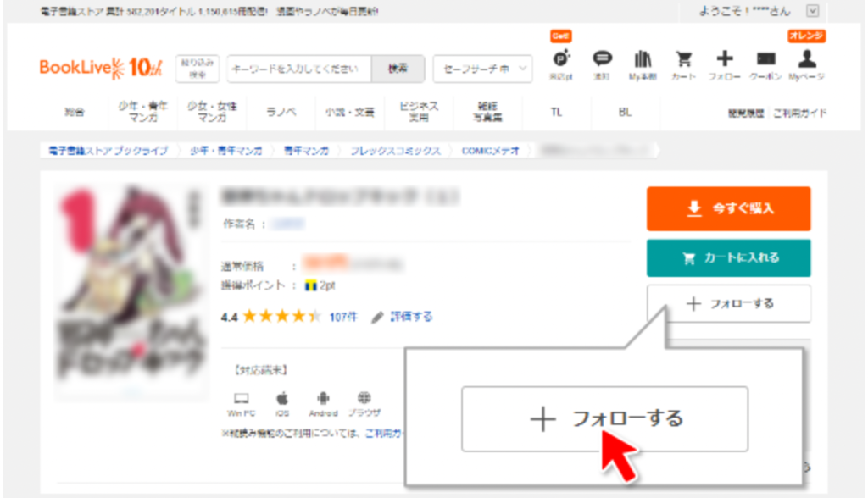This screenshot has height=498, width=868.
Task: Open the ラノベ category tab
Action: click(281, 113)
